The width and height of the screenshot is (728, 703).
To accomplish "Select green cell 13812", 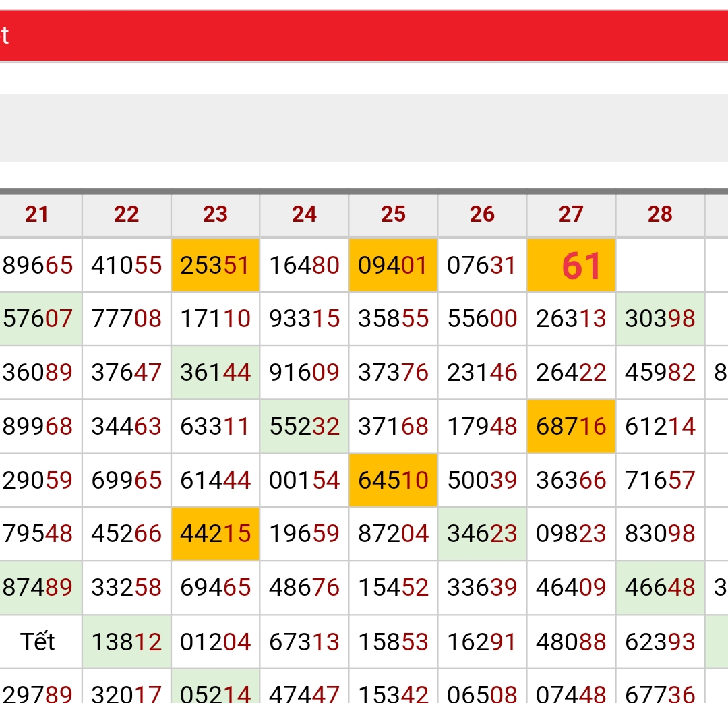I will pos(126,642).
